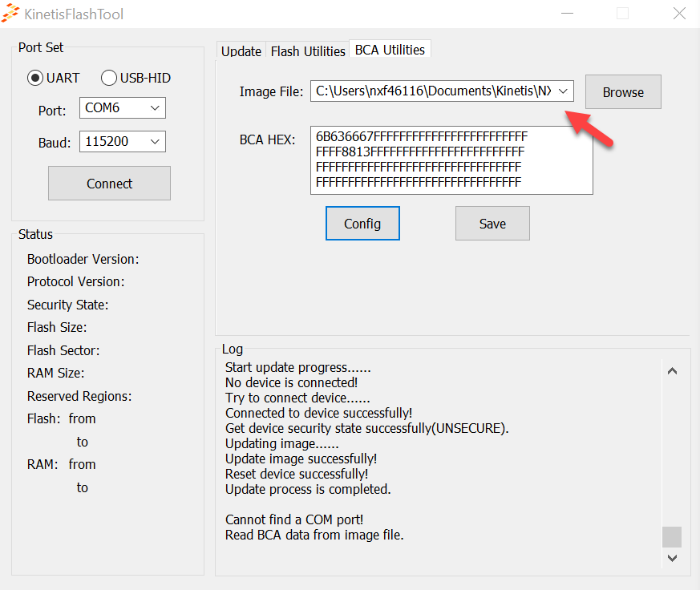Click the 'Flash Size:' status label
The height and width of the screenshot is (590, 700).
pos(57,327)
